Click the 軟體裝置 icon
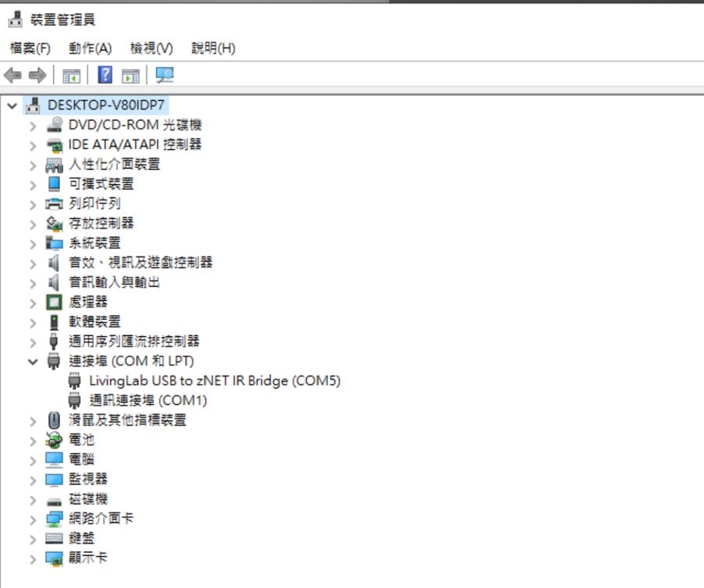This screenshot has height=588, width=704. coord(55,322)
